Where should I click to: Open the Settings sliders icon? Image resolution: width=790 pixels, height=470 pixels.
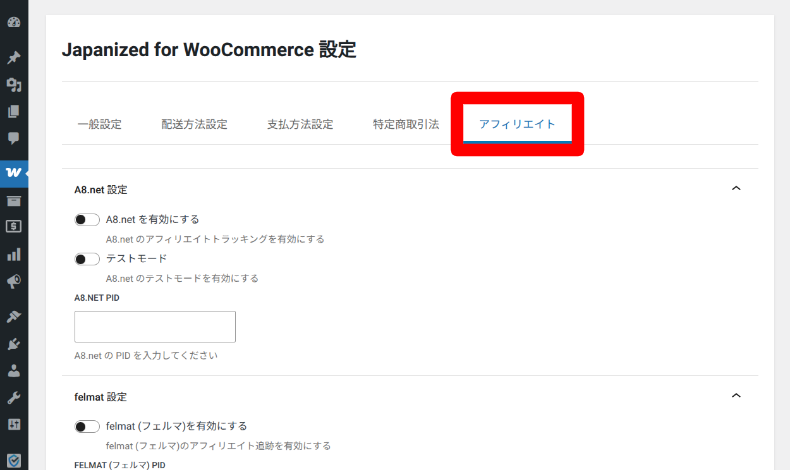pyautogui.click(x=14, y=425)
